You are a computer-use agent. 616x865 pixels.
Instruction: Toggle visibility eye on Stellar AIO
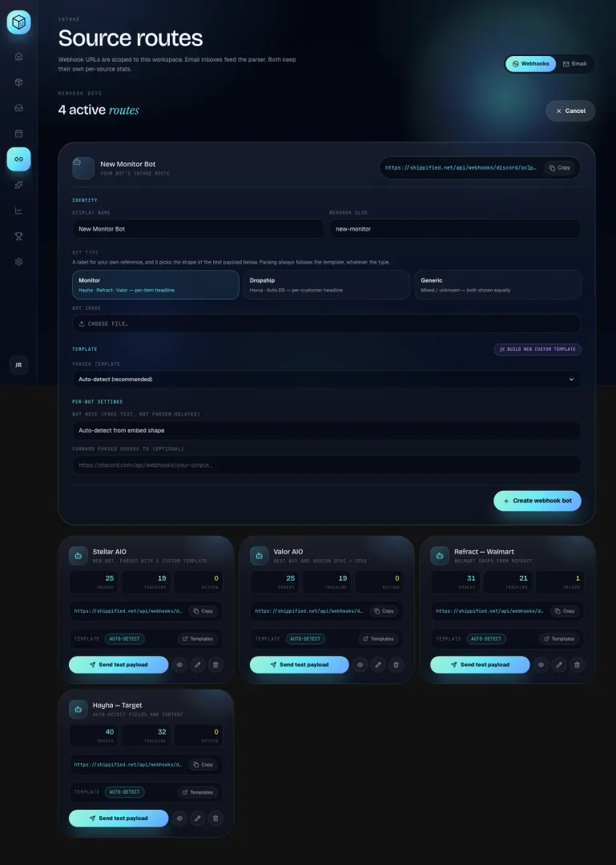179,665
